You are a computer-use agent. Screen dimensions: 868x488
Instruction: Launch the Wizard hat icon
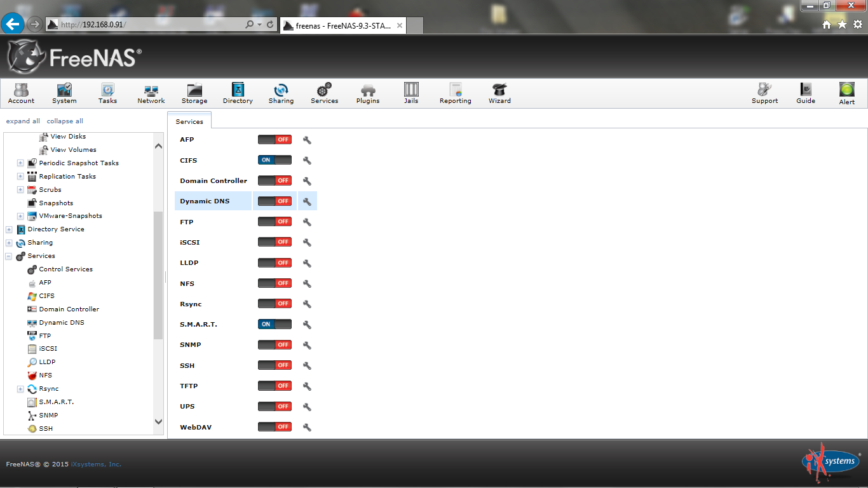pyautogui.click(x=499, y=93)
